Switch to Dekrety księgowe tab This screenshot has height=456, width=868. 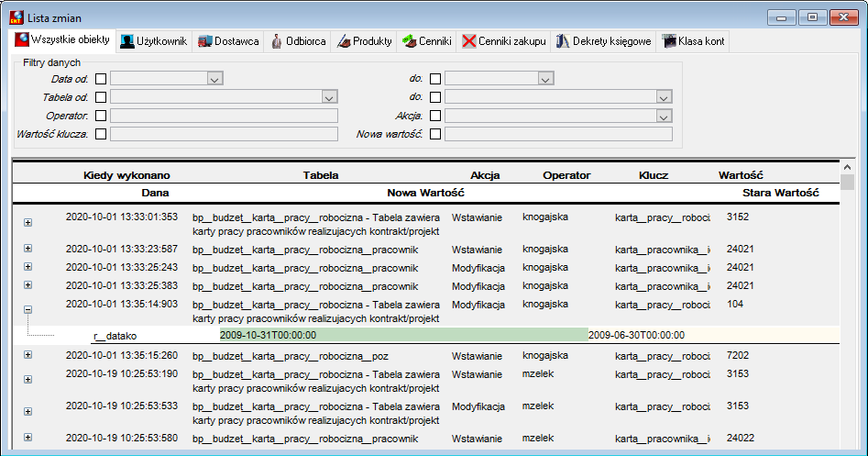(603, 41)
